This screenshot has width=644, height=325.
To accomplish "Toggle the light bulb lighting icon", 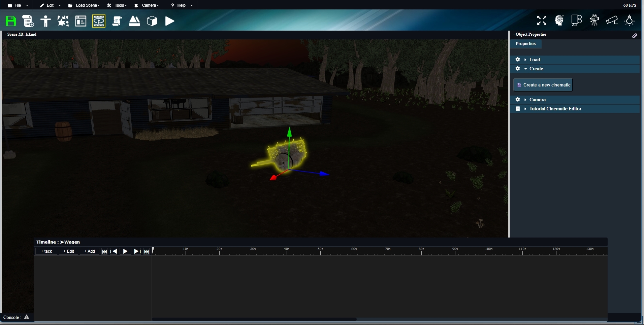I will (629, 21).
